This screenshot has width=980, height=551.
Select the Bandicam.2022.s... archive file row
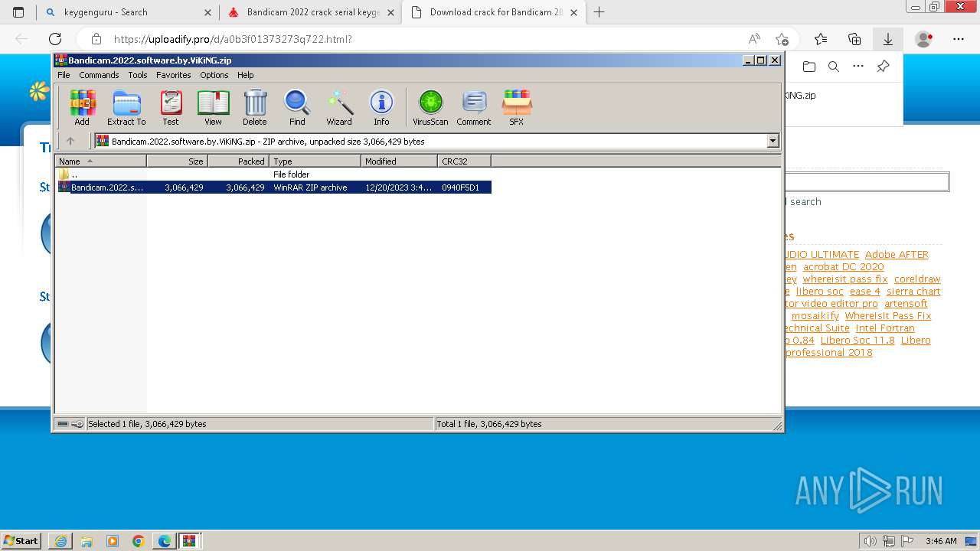(273, 187)
